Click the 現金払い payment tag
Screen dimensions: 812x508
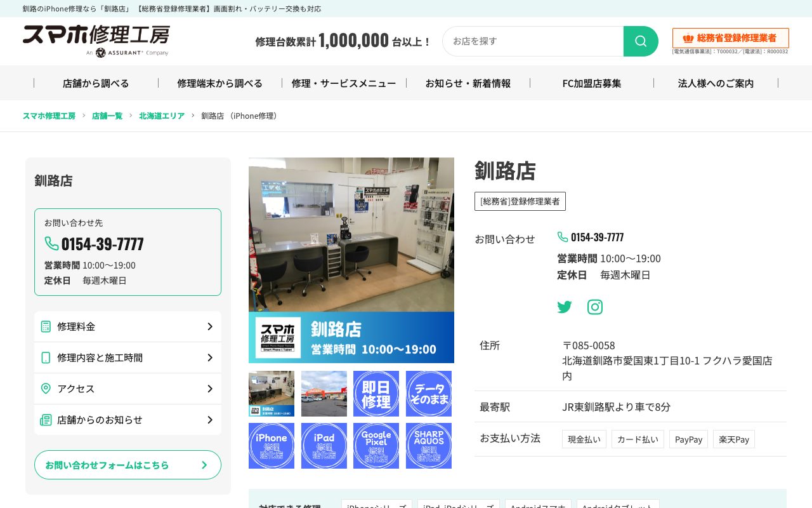pyautogui.click(x=584, y=439)
